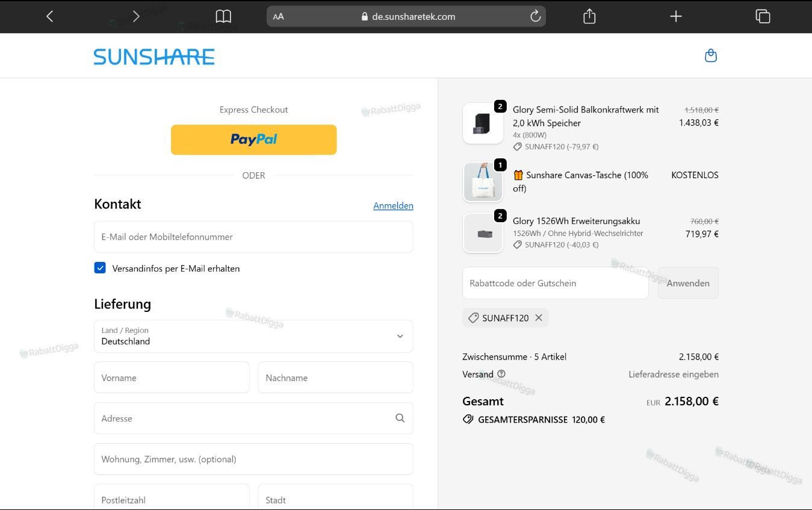Open the Sunshare logo homepage
The height and width of the screenshot is (510, 812).
pyautogui.click(x=154, y=57)
